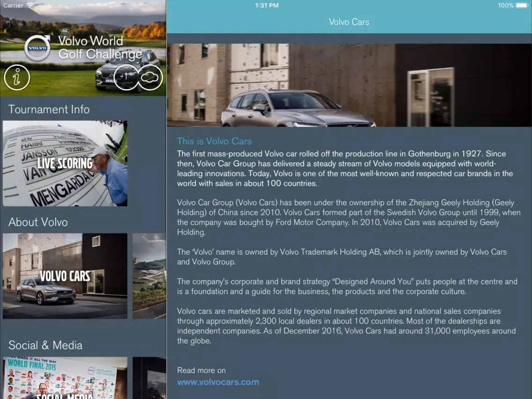Click the battery indicator in status bar

pos(521,6)
